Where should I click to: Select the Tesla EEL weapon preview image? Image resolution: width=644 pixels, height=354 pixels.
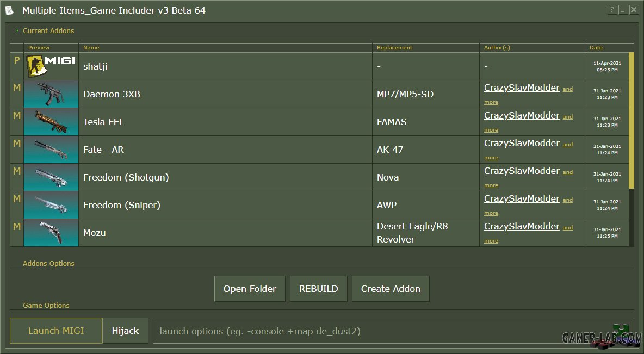(51, 122)
